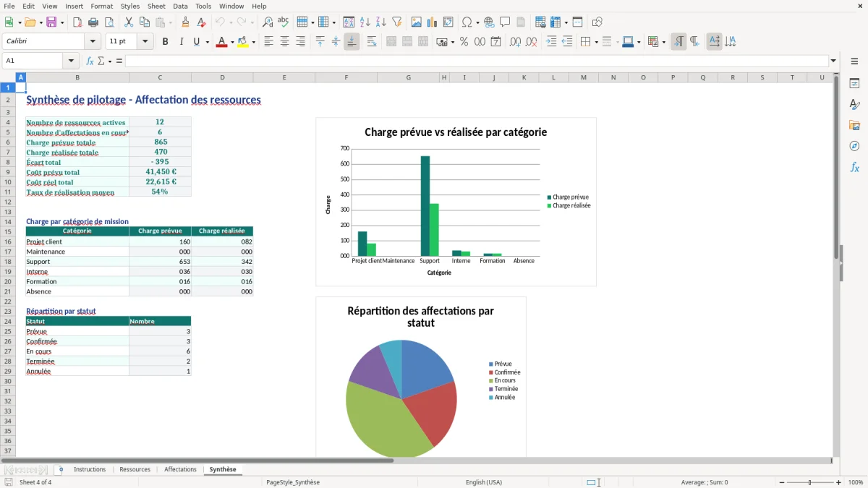
Task: Print the document
Action: click(x=93, y=22)
